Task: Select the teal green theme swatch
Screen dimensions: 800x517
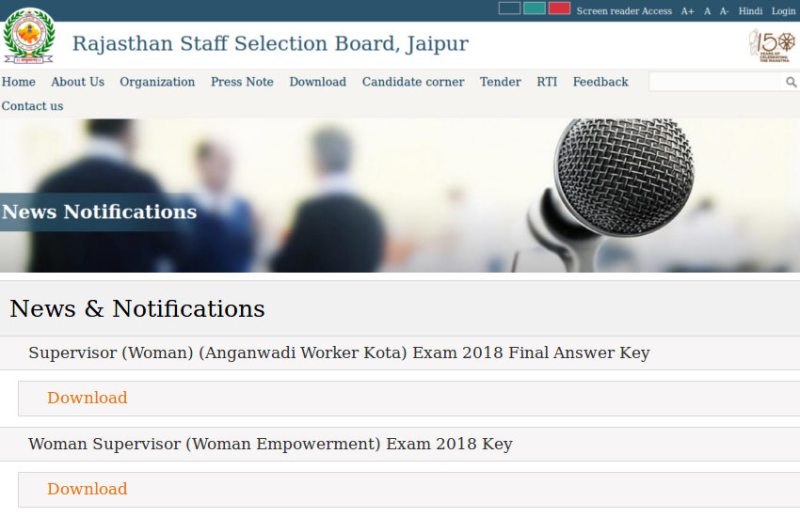Action: point(534,8)
